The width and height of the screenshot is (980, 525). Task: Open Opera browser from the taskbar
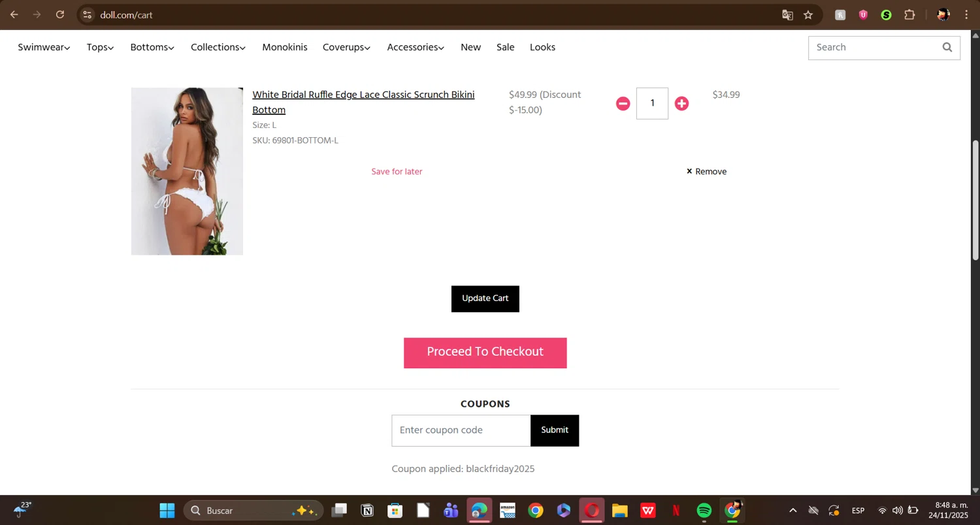point(592,511)
